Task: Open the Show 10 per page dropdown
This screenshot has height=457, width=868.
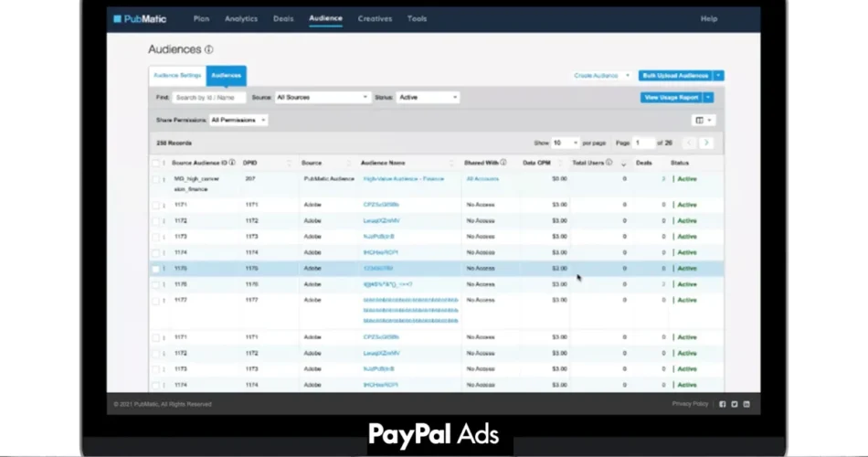Action: click(566, 143)
